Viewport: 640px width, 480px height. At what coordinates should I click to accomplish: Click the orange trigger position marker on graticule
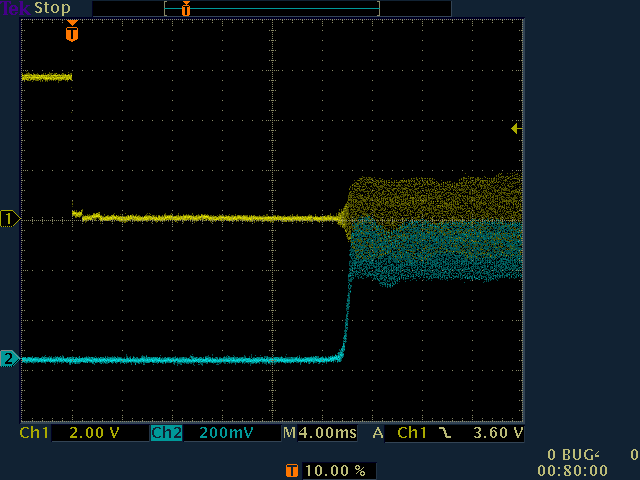pyautogui.click(x=71, y=33)
